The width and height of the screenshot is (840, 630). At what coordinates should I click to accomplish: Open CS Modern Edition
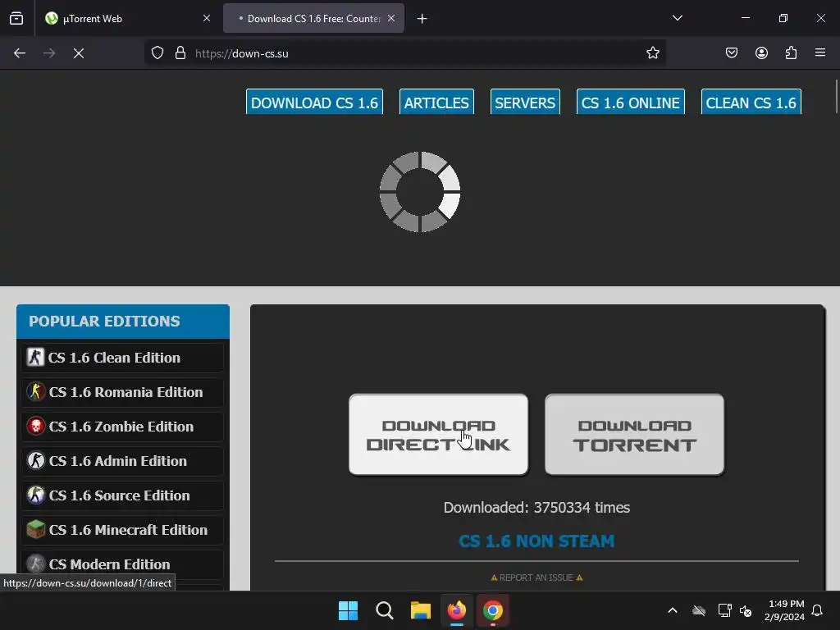[x=123, y=564]
